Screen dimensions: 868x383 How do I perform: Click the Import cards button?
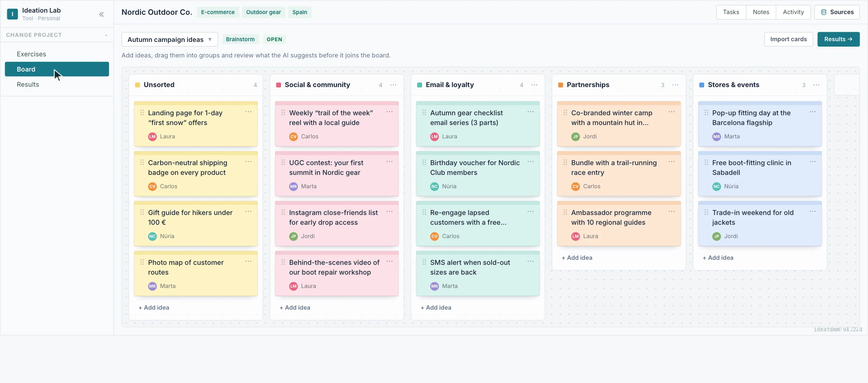coord(788,39)
